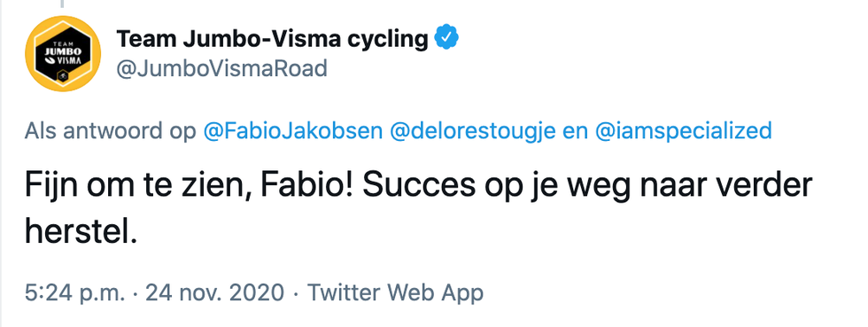Viewport: 868px width, 327px height.
Task: Click the word 'en' between mentions
Action: tap(575, 132)
